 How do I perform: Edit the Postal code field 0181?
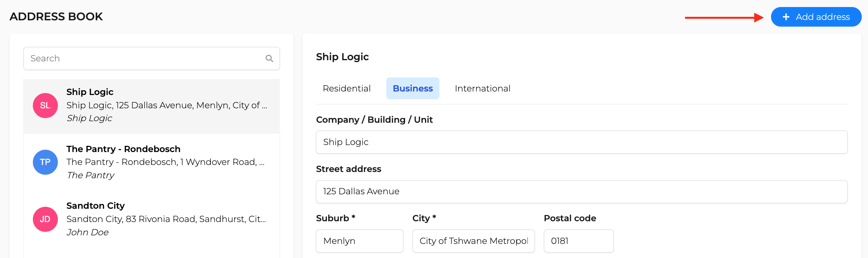[x=579, y=241]
